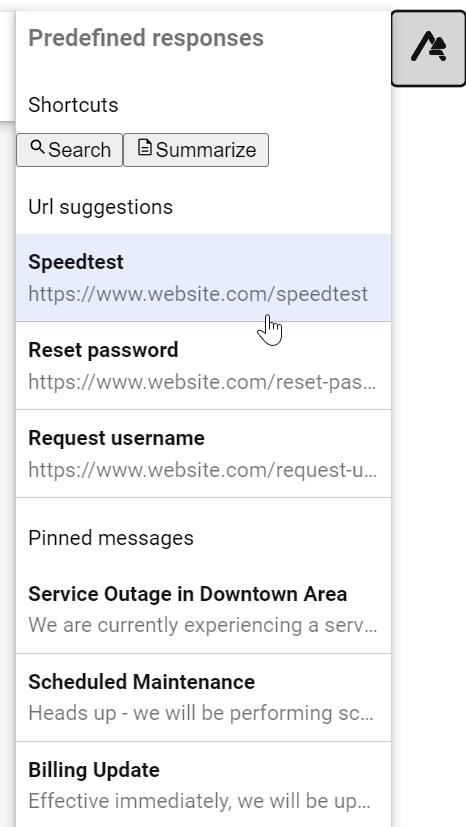466x827 pixels.
Task: Choose the Reset password suggestion
Action: pos(203,366)
